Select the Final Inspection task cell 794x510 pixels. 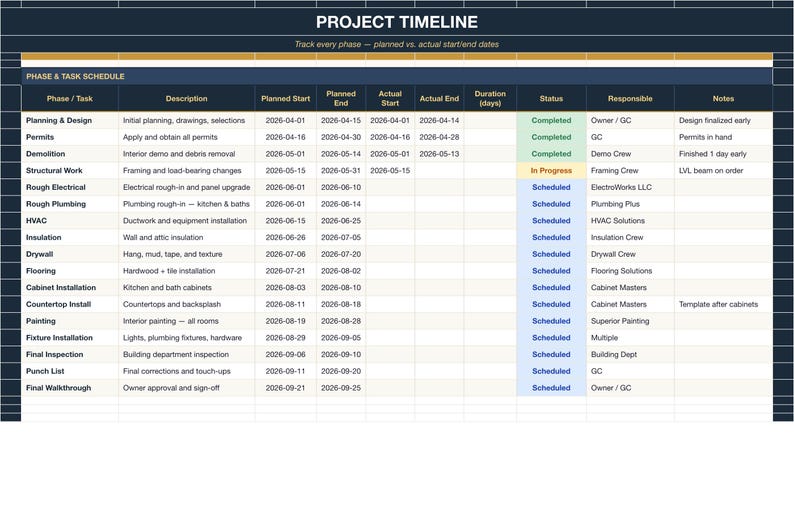point(70,354)
